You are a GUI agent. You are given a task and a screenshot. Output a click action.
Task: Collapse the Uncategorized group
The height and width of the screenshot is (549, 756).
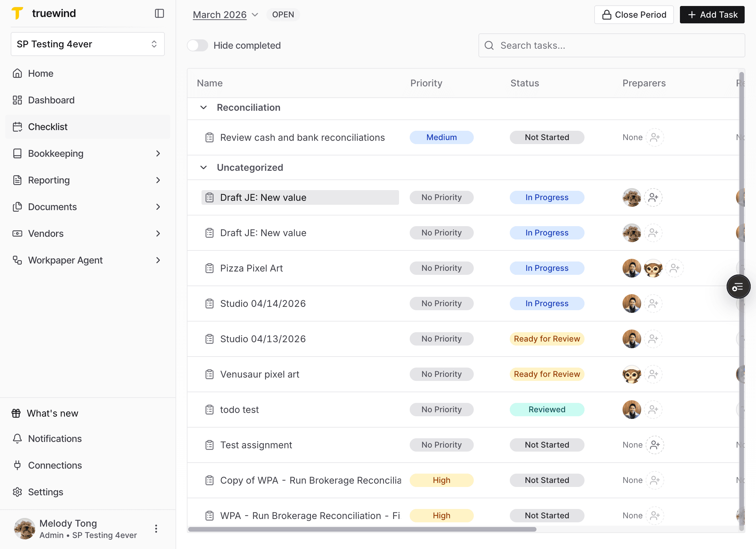(x=204, y=167)
